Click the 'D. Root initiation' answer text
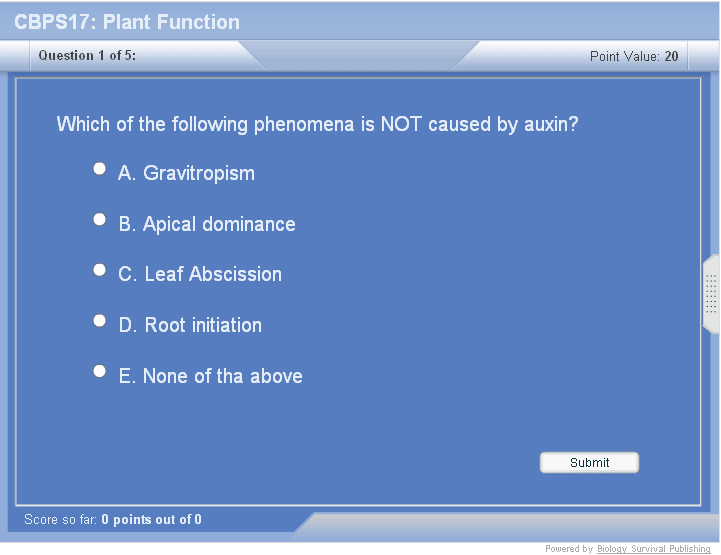721x555 pixels. 190,326
